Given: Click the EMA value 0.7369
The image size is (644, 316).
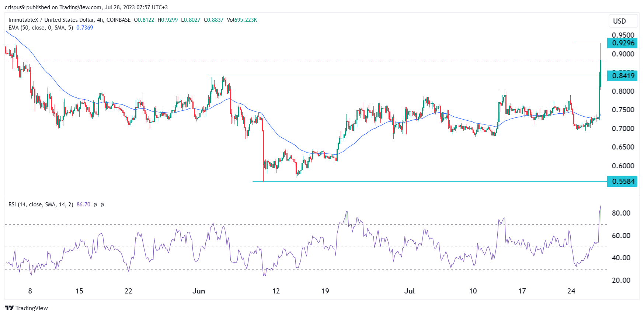Looking at the screenshot, I should pos(85,28).
